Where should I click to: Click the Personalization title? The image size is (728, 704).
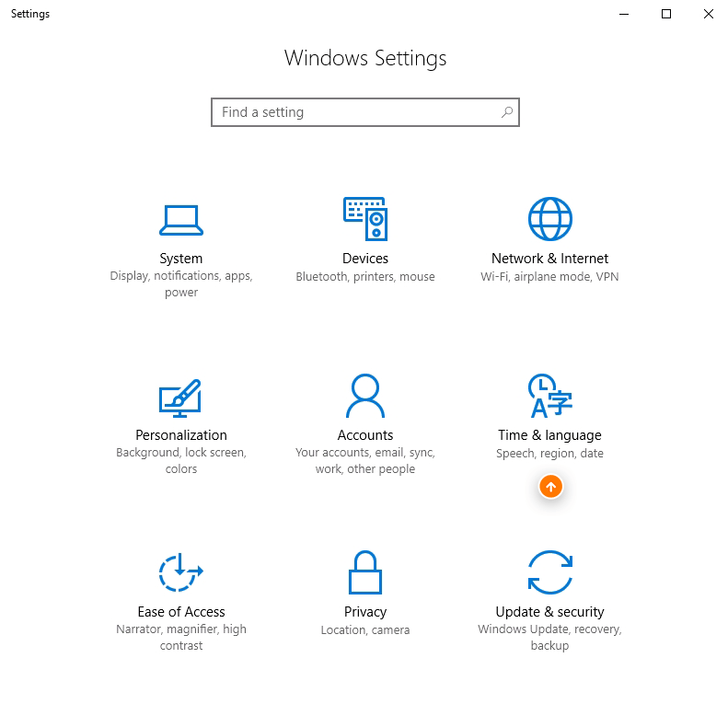click(181, 435)
